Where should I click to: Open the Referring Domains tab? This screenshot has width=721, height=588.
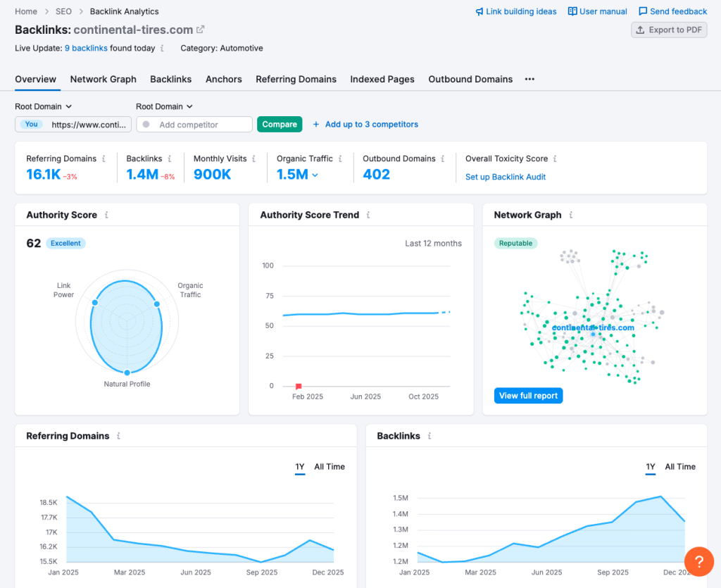click(x=296, y=80)
